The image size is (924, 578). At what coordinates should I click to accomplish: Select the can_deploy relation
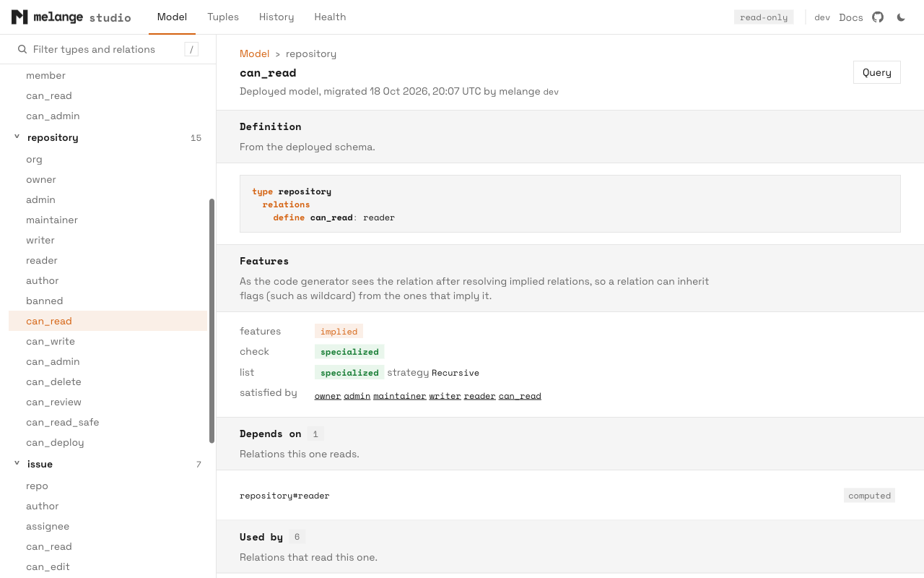point(108,442)
